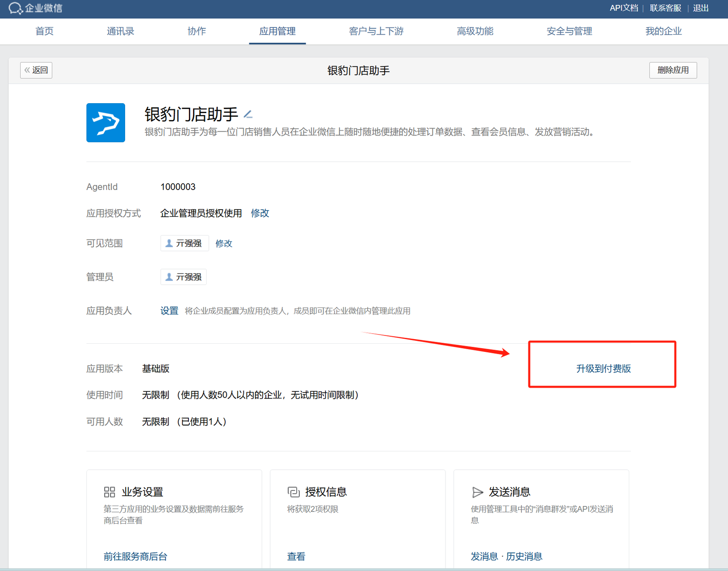Open the 协作 tab
The width and height of the screenshot is (728, 571).
click(197, 31)
